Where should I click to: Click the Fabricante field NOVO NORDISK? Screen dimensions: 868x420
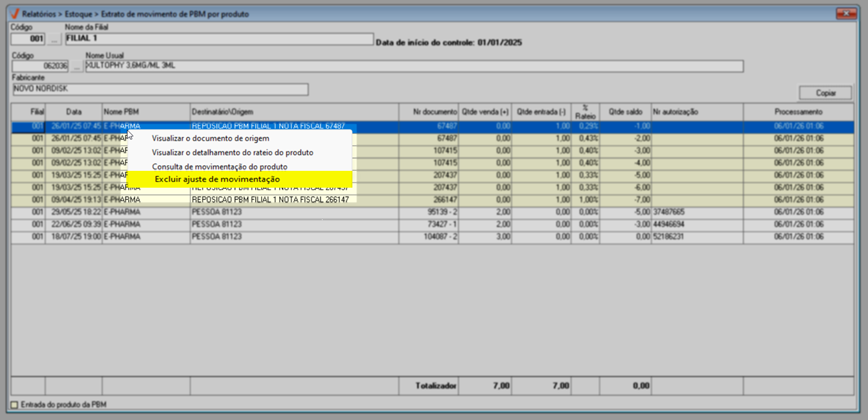click(x=160, y=89)
